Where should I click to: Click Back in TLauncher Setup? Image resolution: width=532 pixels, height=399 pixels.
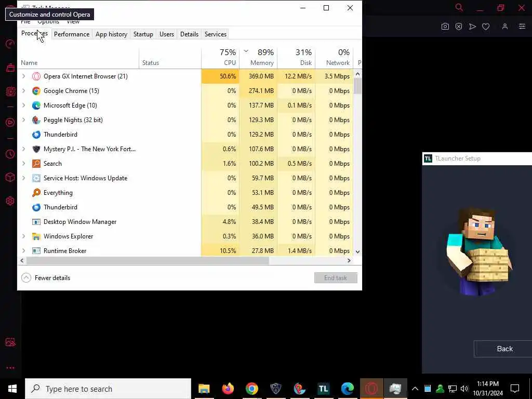pos(504,349)
